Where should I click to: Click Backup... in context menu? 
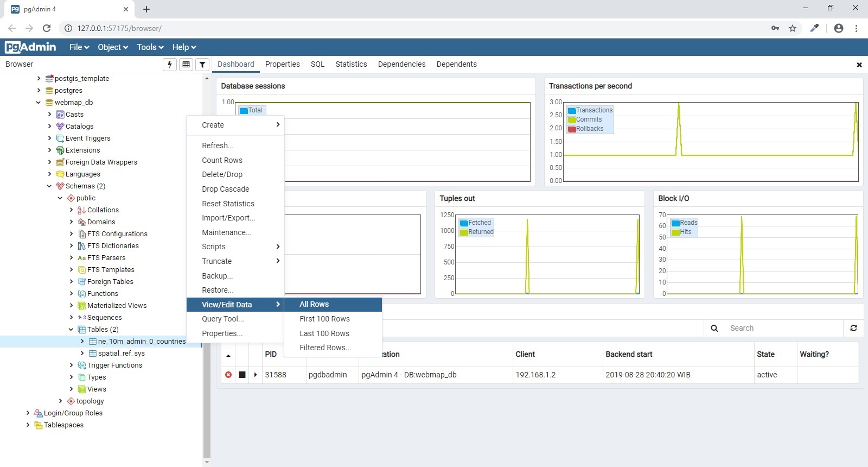point(235,276)
